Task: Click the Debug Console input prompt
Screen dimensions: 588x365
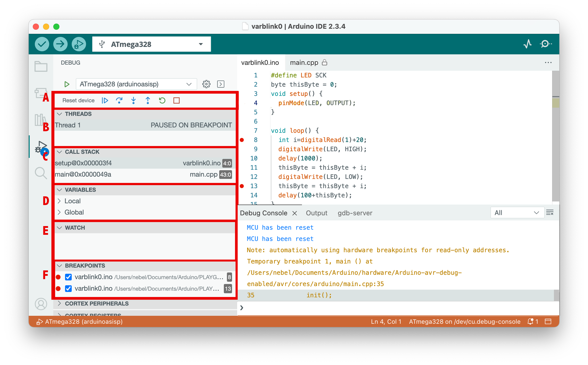Action: [x=282, y=308]
